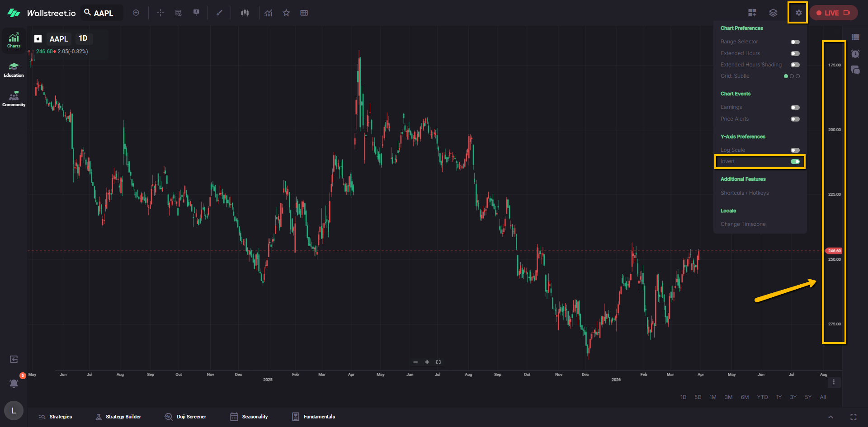
Task: Open the layers icon in top bar
Action: tap(773, 13)
